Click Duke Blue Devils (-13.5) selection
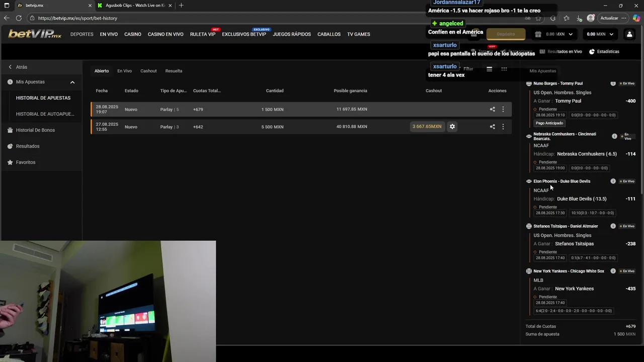 coord(582,199)
